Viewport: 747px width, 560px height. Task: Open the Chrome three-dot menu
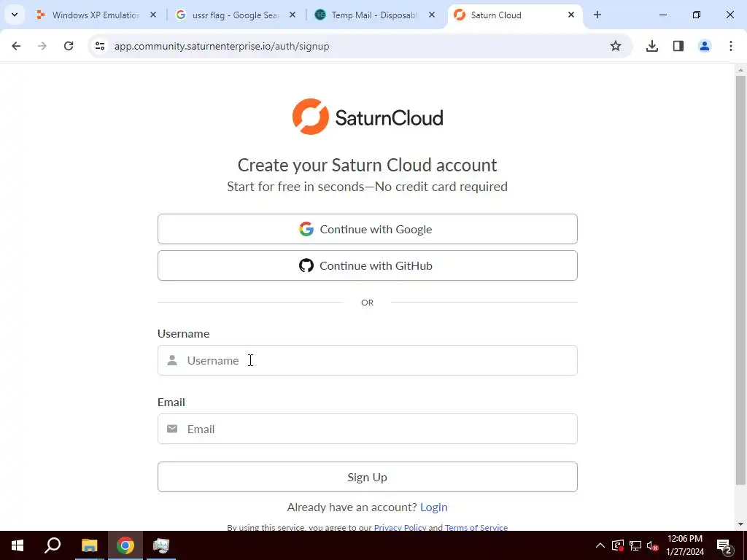click(x=731, y=46)
